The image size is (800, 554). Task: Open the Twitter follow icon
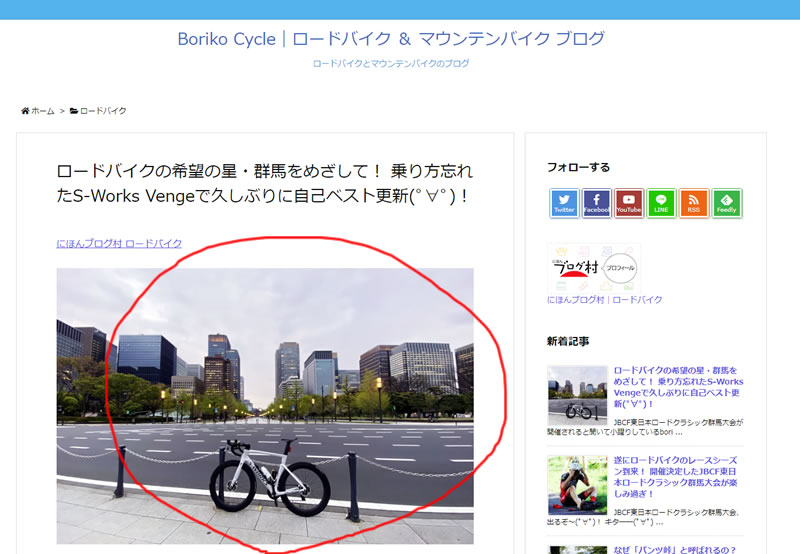[564, 204]
